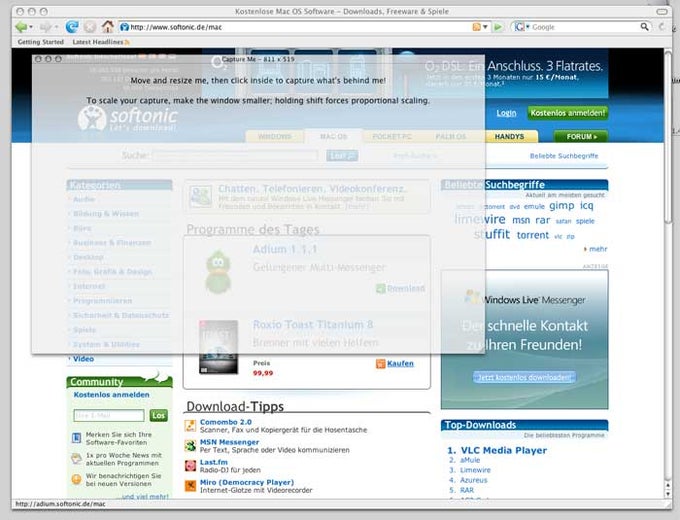Click the weekly news envelope icon
Viewport: 680px width, 520px height.
76,458
